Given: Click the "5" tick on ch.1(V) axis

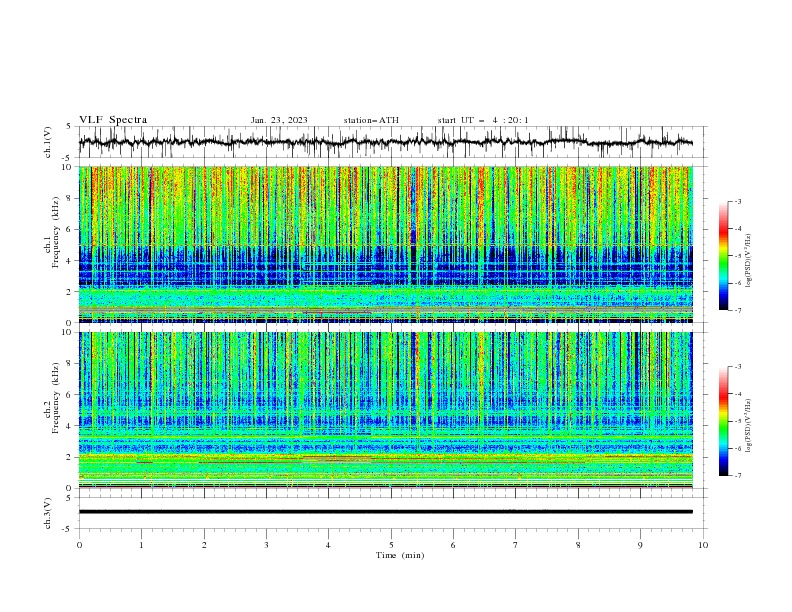Looking at the screenshot, I should pyautogui.click(x=69, y=126).
